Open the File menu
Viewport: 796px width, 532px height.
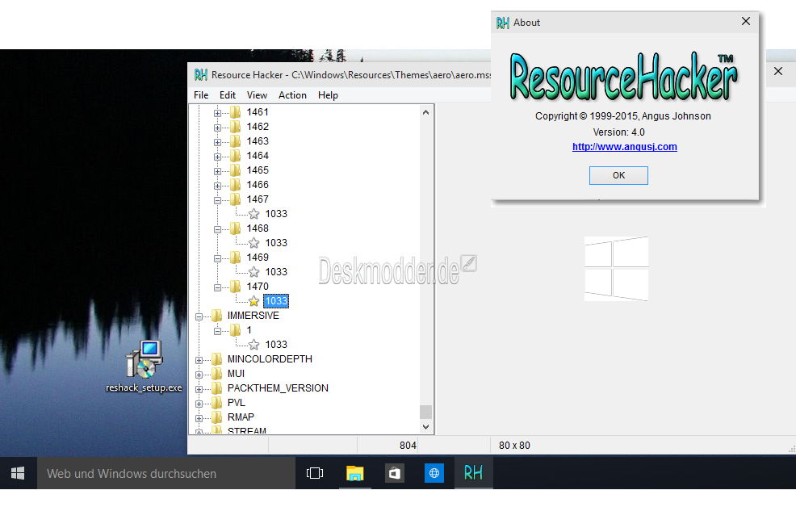pyautogui.click(x=201, y=95)
